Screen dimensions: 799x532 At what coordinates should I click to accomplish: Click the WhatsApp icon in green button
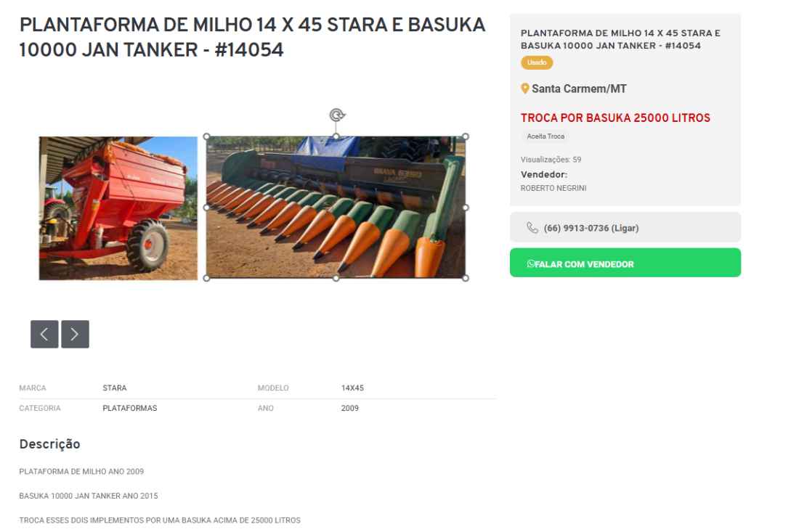(531, 263)
